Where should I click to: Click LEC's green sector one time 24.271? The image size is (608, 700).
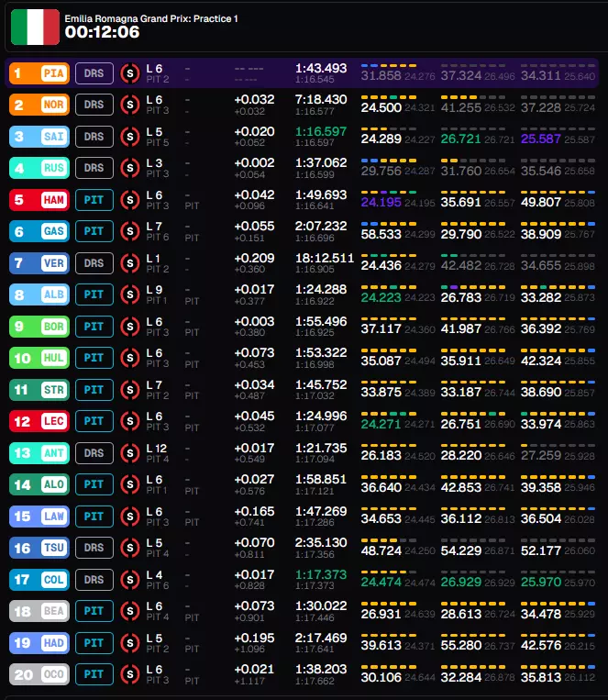tap(381, 424)
